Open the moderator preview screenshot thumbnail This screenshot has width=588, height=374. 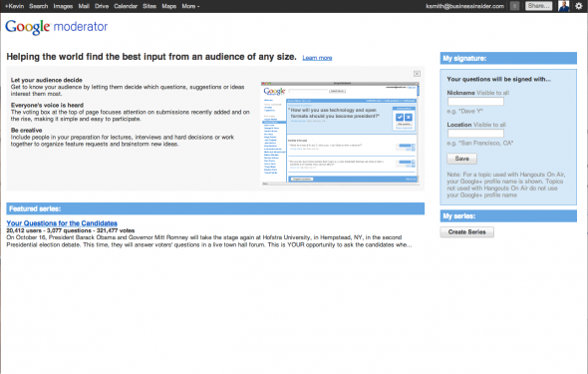(340, 134)
